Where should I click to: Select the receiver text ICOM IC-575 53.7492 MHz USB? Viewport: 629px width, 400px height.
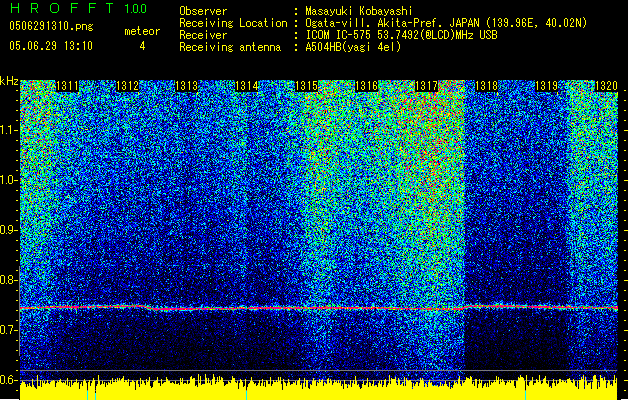pyautogui.click(x=401, y=35)
